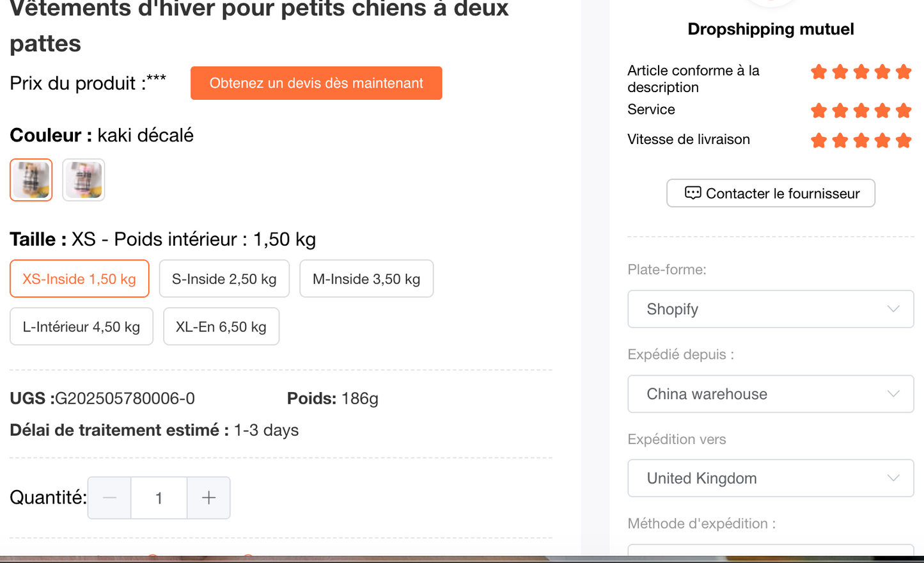The width and height of the screenshot is (924, 563).
Task: Select the first kaki décalé color thumbnail
Action: [x=31, y=180]
